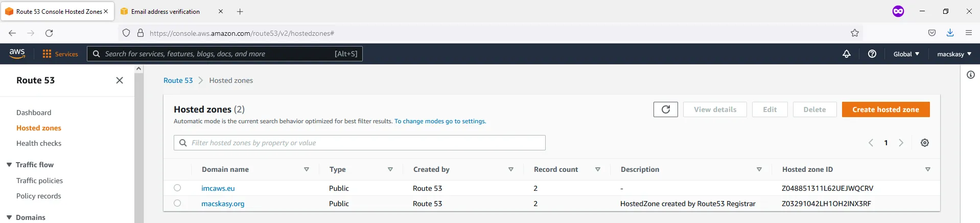Viewport: 980px width, 223px height.
Task: Click the Route 53 breadcrumb link
Action: tap(178, 80)
